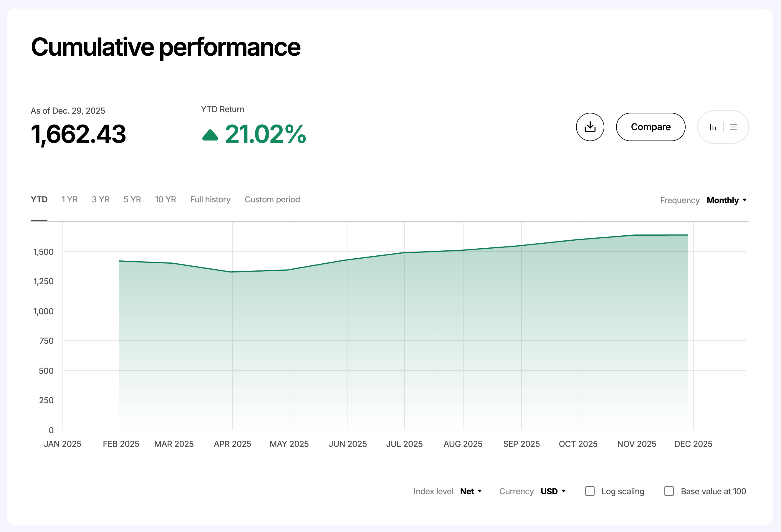Switch to table list view icon
The height and width of the screenshot is (532, 781).
coord(734,127)
